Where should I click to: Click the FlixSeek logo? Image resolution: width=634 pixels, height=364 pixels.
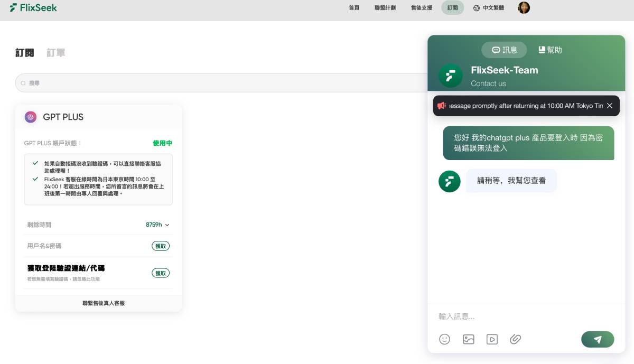33,8
